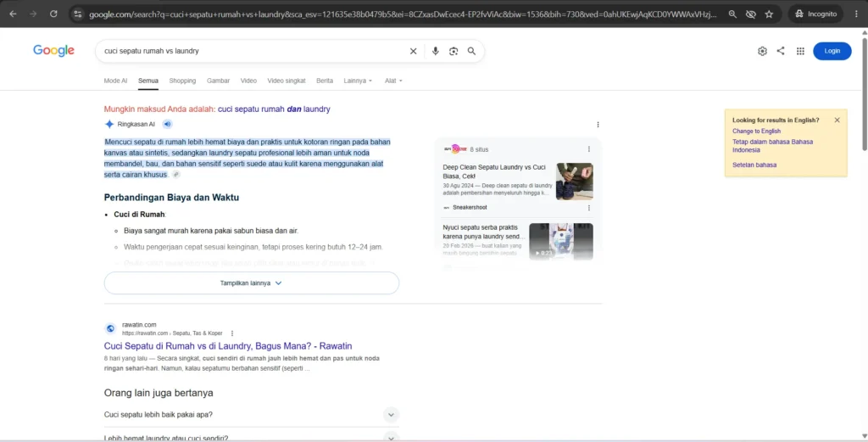Expand 'Lebih hemat laundry atau cuci sendiri?'

[251, 437]
